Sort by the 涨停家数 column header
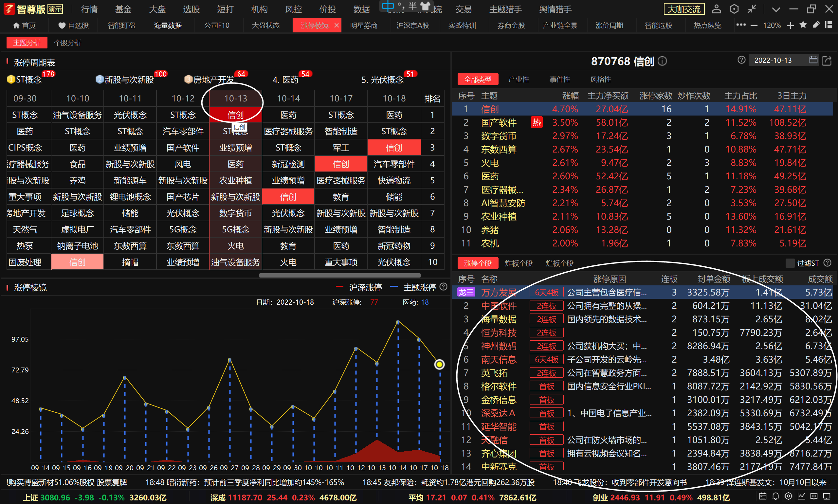838x504 pixels. [x=656, y=96]
